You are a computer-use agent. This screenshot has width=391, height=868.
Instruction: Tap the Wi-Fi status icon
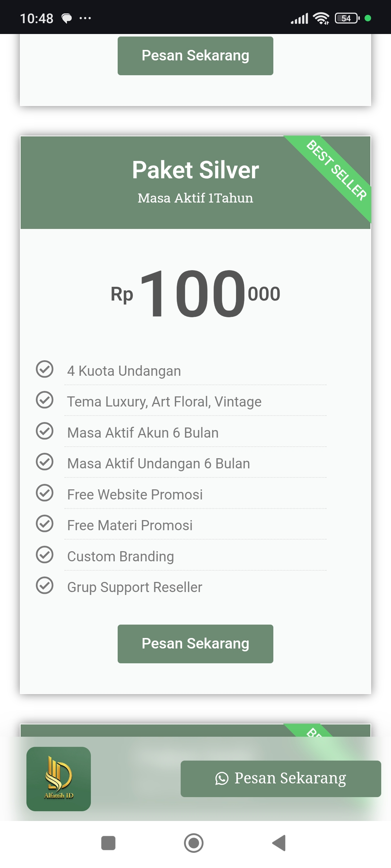pyautogui.click(x=321, y=18)
